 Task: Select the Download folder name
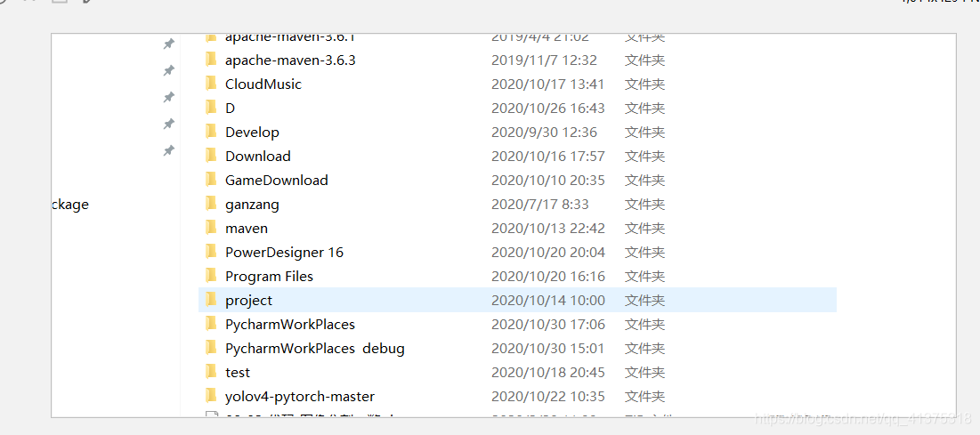pos(257,157)
